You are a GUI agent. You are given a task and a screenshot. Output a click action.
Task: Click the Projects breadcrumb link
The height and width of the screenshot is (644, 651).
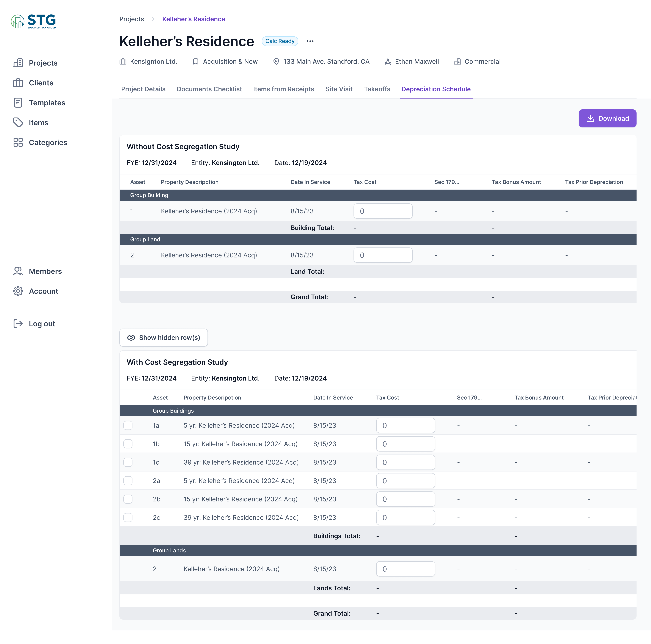131,19
